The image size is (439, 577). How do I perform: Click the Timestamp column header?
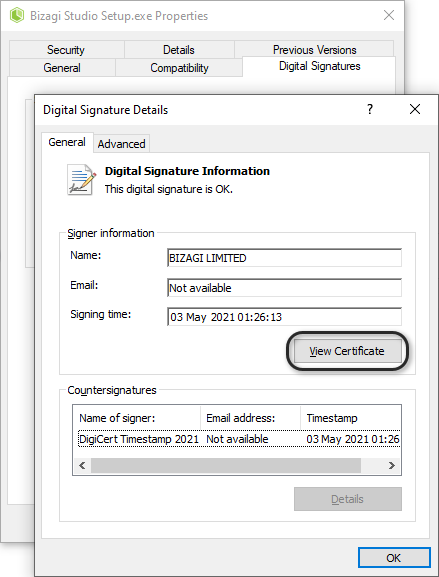(x=351, y=418)
